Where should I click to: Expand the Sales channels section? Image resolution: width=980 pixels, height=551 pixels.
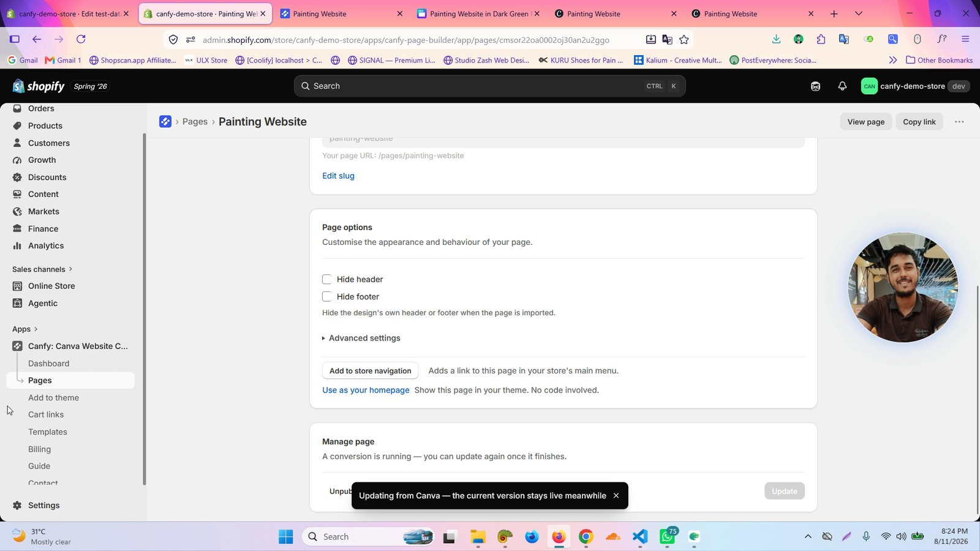42,269
